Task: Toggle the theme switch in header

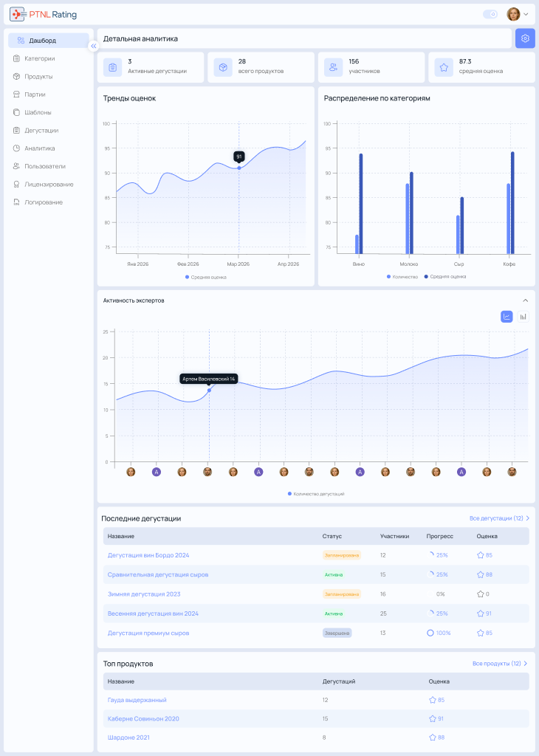Action: tap(490, 15)
